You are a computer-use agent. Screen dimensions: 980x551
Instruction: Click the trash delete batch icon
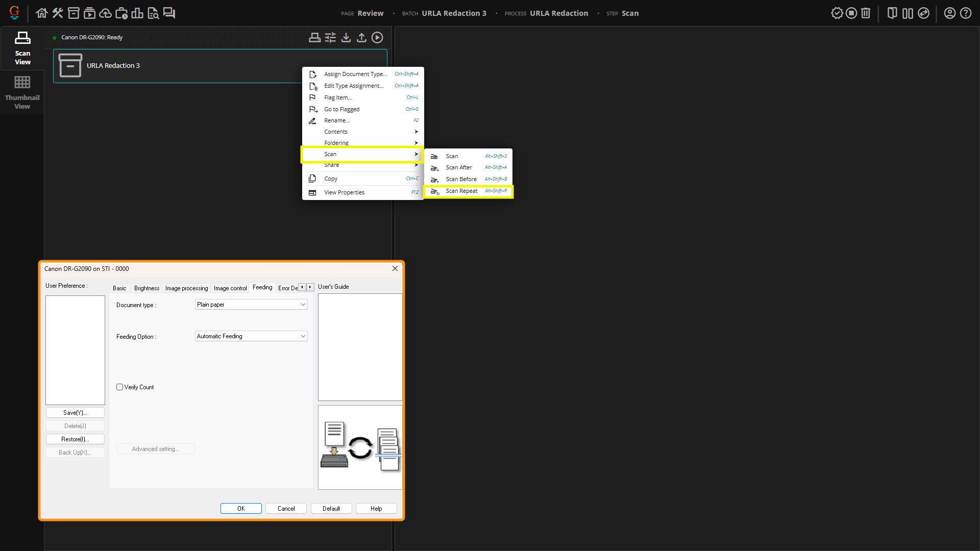coord(866,13)
